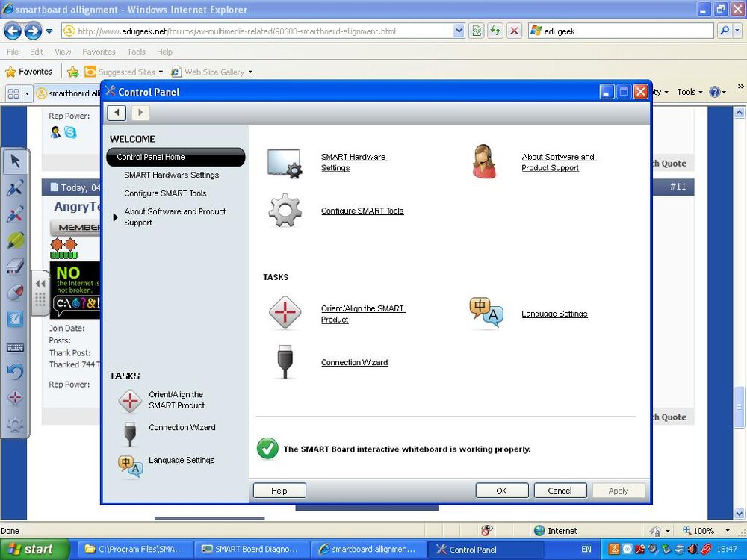Viewport: 747px width, 560px height.
Task: Click the OK button
Action: (502, 491)
